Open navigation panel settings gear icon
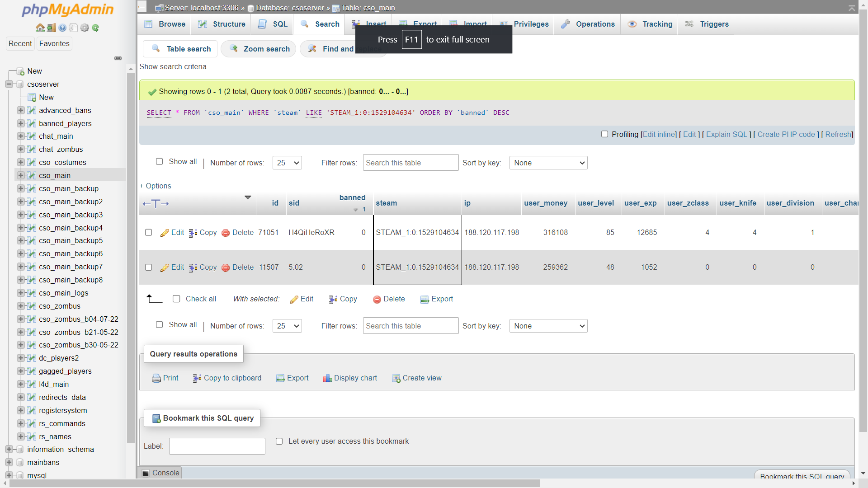868x488 pixels. [x=85, y=28]
